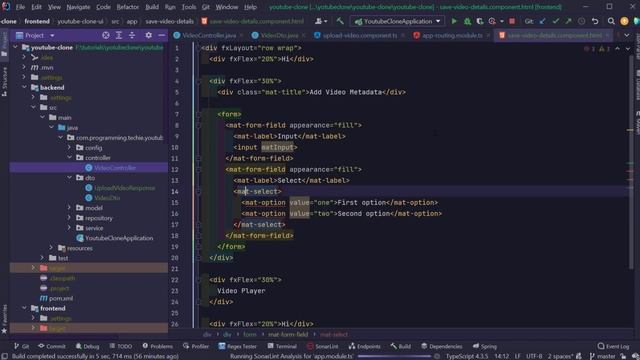The image size is (640, 360).
Task: Select UploadVideoResponse class in tree
Action: click(124, 188)
